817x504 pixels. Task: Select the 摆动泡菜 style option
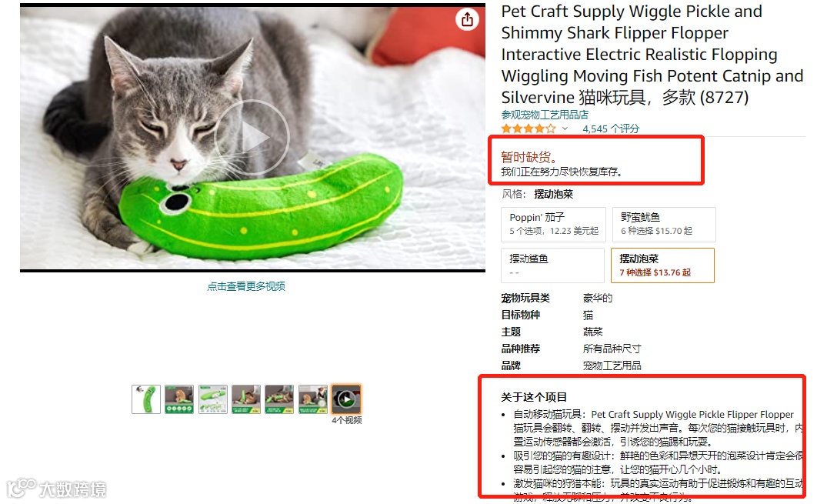coord(662,265)
